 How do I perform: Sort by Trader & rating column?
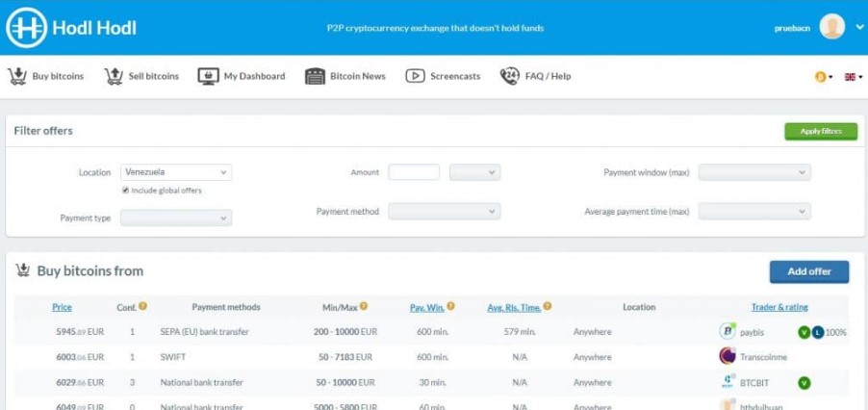779,307
